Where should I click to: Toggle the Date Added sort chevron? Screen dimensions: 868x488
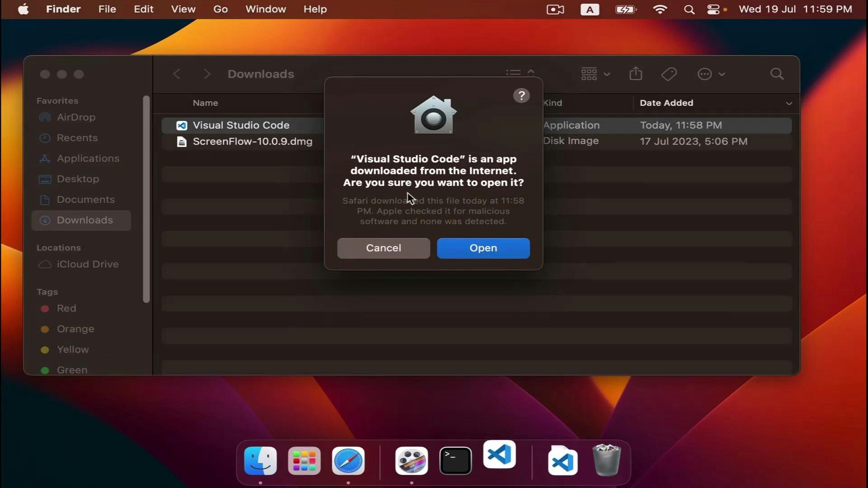789,103
